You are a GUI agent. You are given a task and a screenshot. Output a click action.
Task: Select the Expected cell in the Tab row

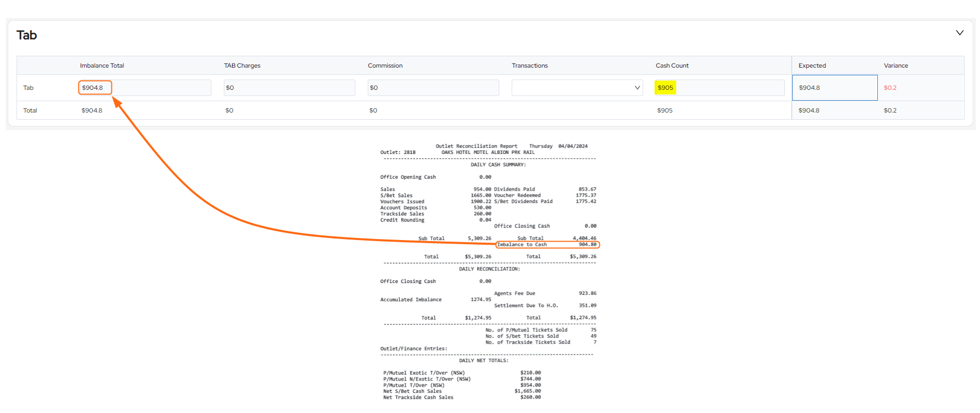[834, 88]
